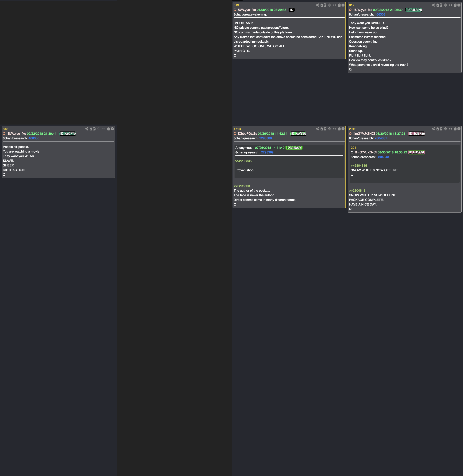This screenshot has height=476, width=463.
Task: Follow reply reference >>2804815
Action: click(x=359, y=166)
